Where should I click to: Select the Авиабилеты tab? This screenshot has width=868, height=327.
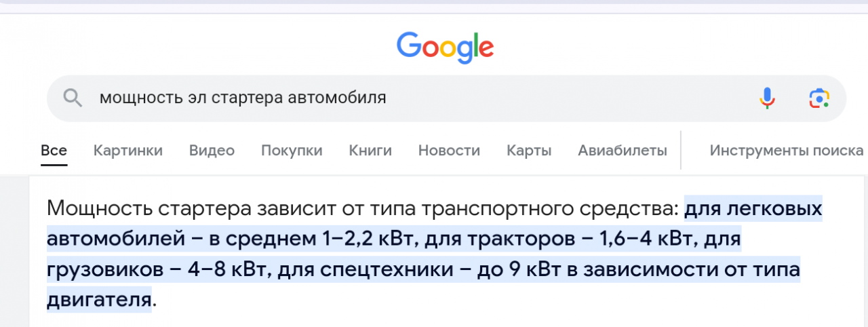tap(623, 151)
